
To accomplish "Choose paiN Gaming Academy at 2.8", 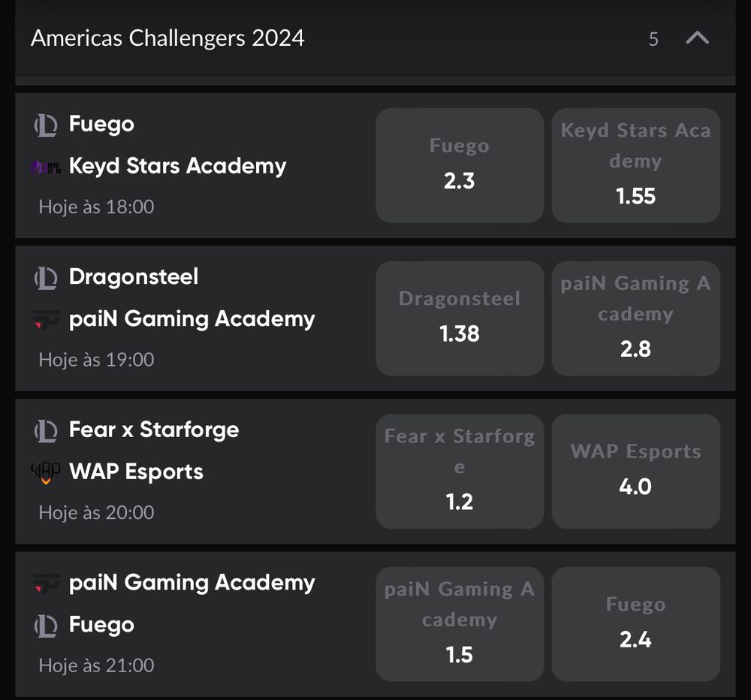I will point(635,318).
